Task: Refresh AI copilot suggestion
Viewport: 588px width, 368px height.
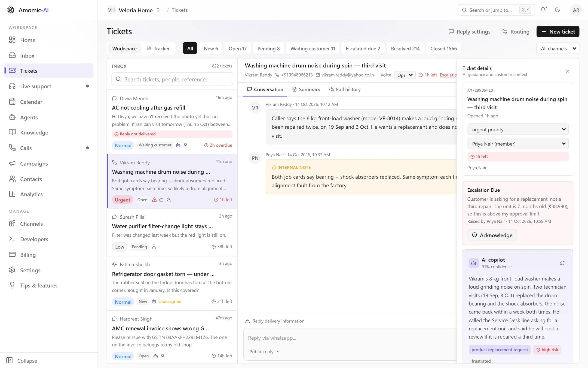Action: coord(562,263)
